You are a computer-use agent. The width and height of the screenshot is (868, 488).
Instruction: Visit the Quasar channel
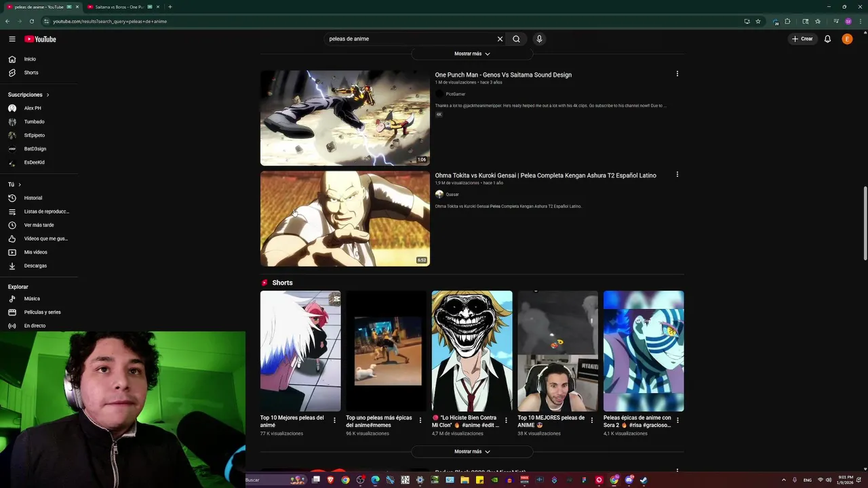[x=452, y=195]
